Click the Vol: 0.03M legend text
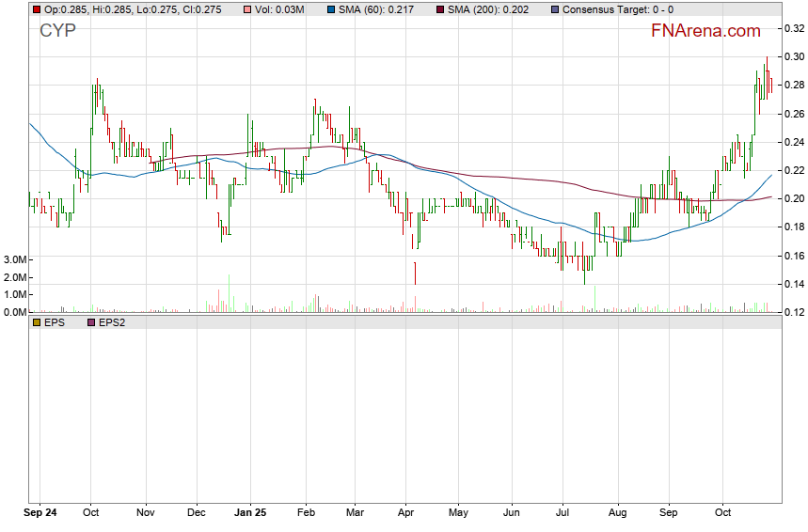The width and height of the screenshot is (808, 532). click(279, 9)
